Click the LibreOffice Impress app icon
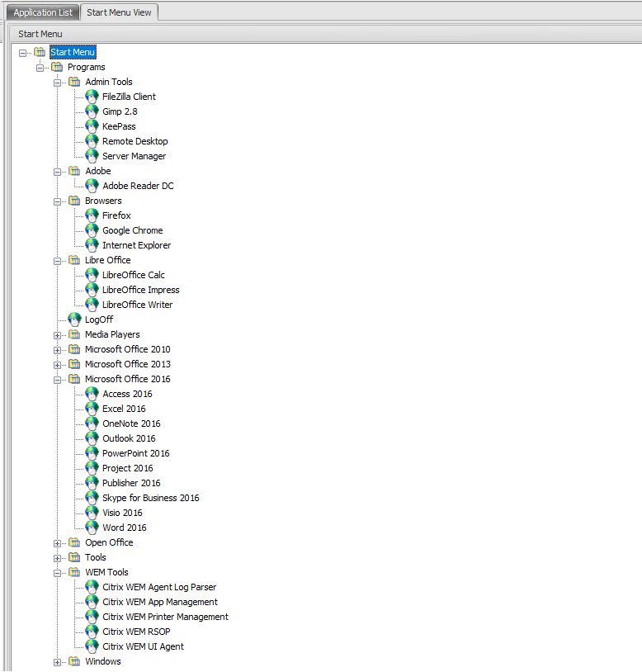Screen dimensions: 642x672 (x=92, y=290)
